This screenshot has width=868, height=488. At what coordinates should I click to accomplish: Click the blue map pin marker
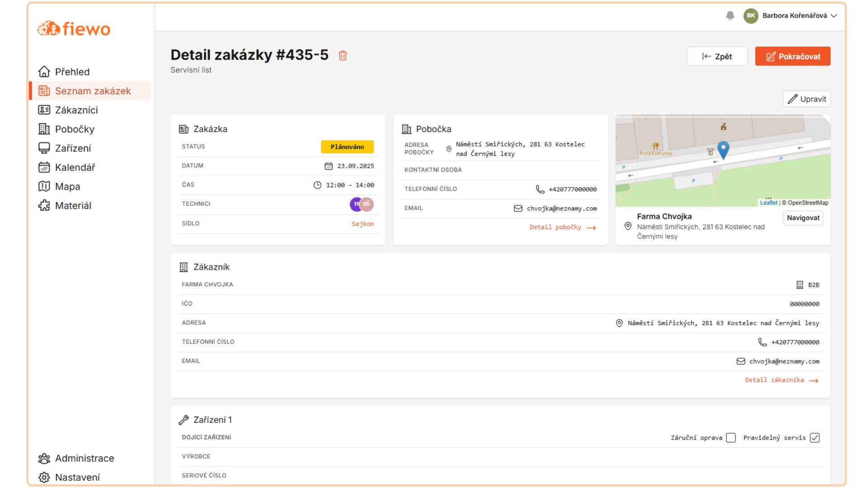pyautogui.click(x=723, y=150)
